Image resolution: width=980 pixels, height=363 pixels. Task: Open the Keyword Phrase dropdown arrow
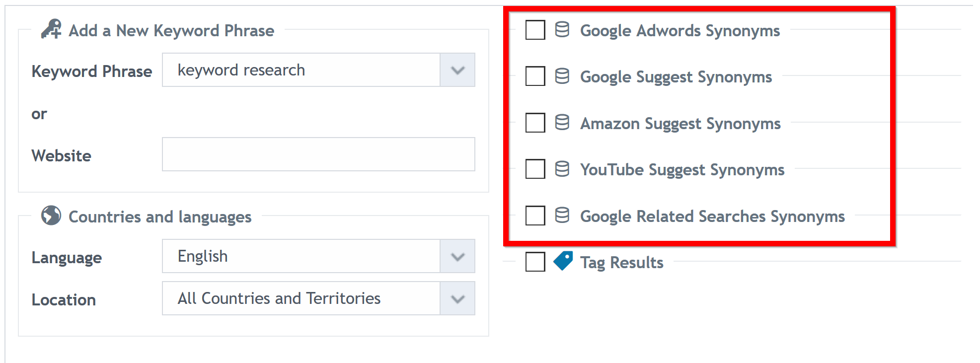[457, 70]
